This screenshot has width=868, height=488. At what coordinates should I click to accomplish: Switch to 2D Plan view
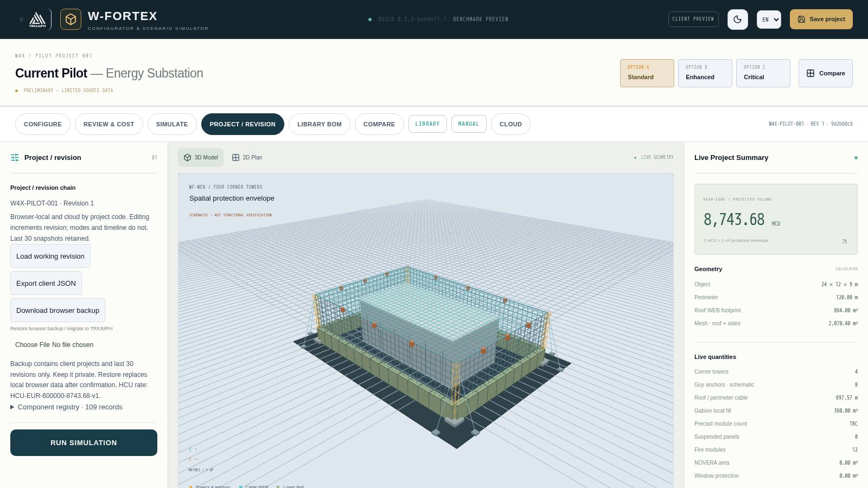tap(247, 157)
